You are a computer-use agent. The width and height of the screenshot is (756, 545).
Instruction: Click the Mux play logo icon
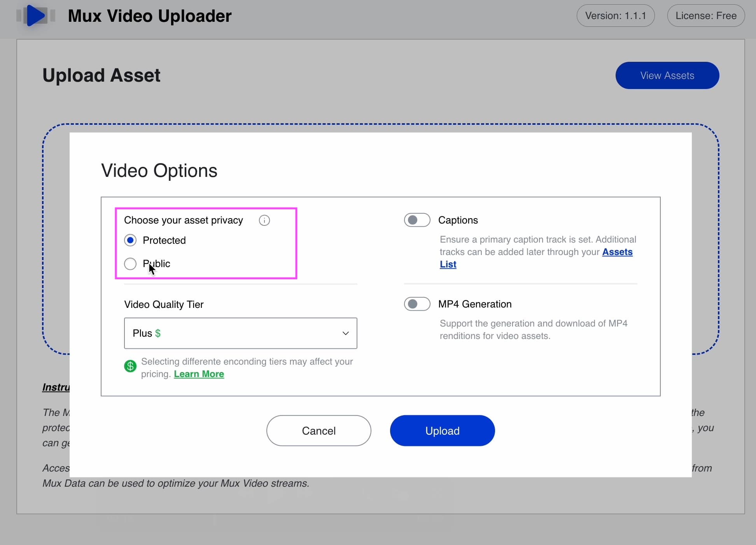click(x=36, y=16)
